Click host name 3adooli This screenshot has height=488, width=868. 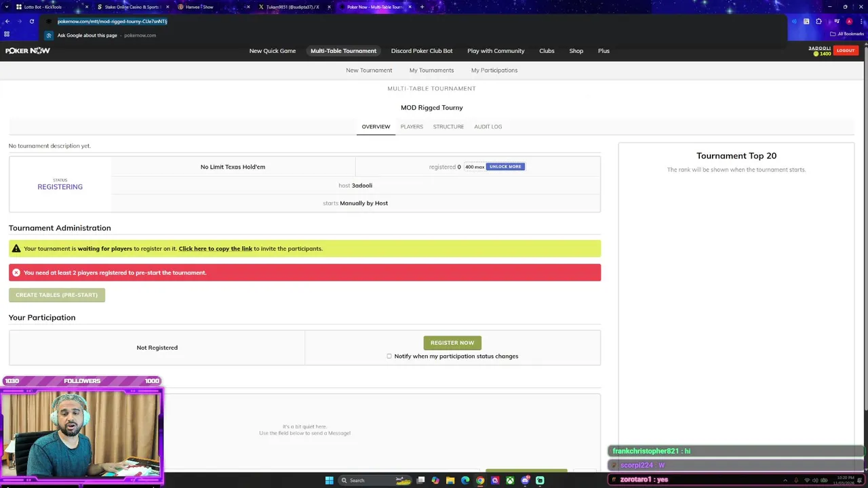point(361,185)
